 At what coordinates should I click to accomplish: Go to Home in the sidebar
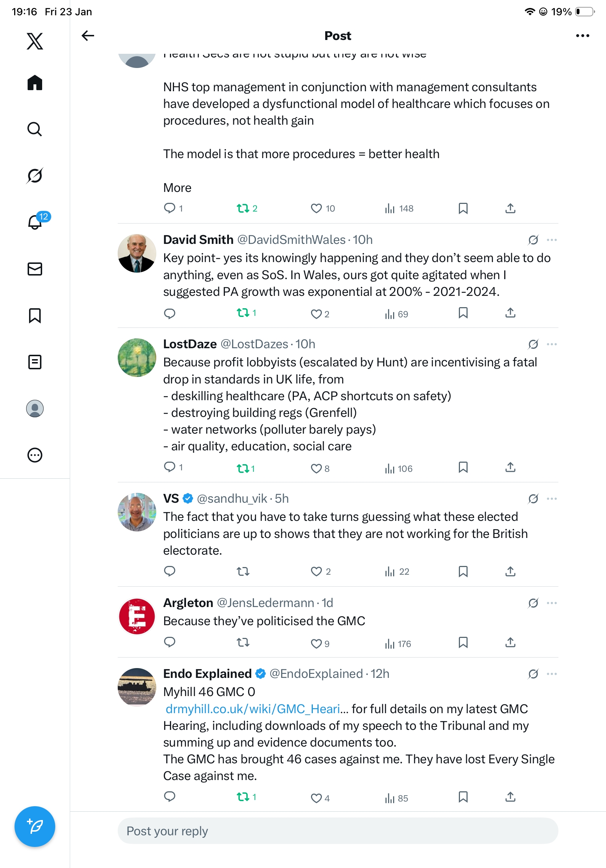(35, 83)
